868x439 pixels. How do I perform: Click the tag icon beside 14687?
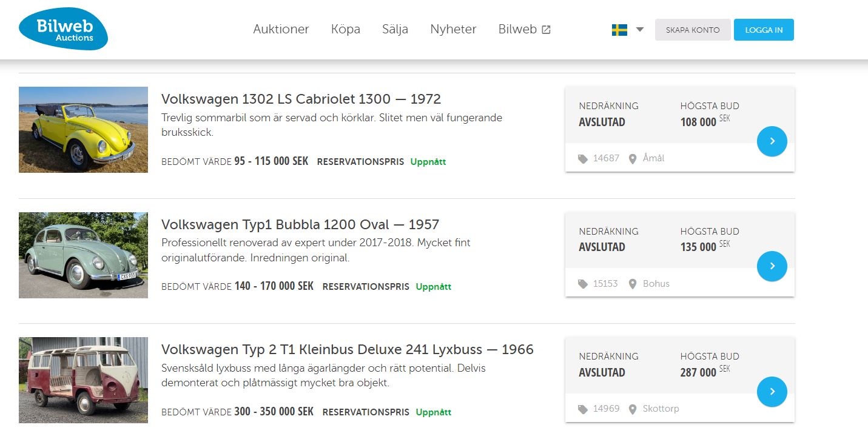pyautogui.click(x=583, y=159)
